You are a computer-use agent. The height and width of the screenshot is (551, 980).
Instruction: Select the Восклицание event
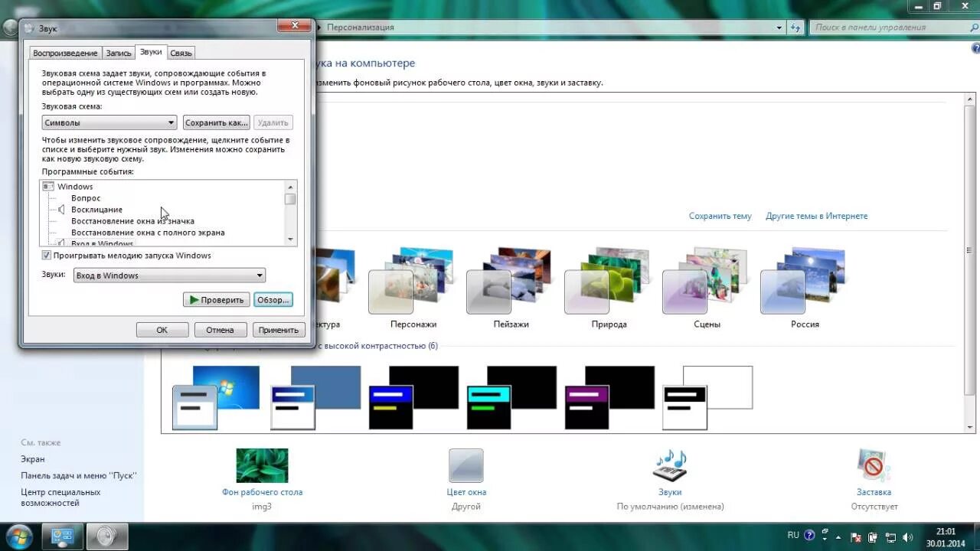(96, 210)
